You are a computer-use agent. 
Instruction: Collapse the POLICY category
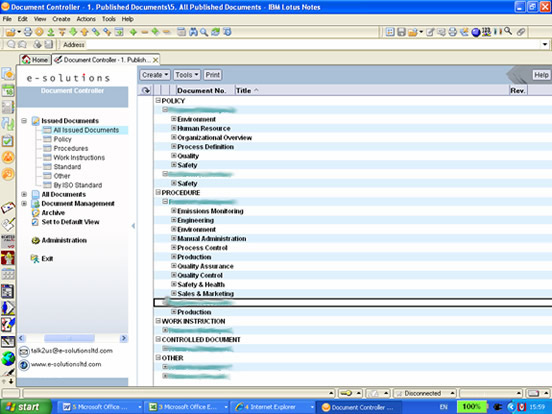(158, 101)
